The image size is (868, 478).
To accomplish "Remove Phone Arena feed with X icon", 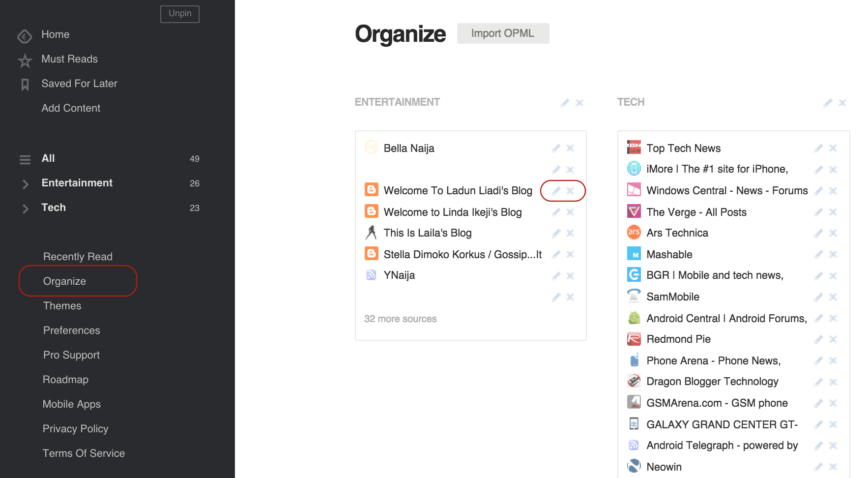I will coord(833,360).
